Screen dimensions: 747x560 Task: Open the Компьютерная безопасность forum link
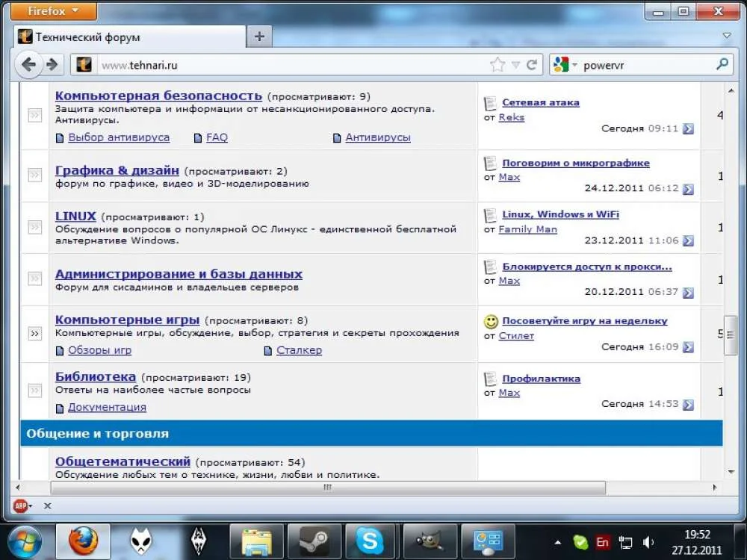click(158, 96)
